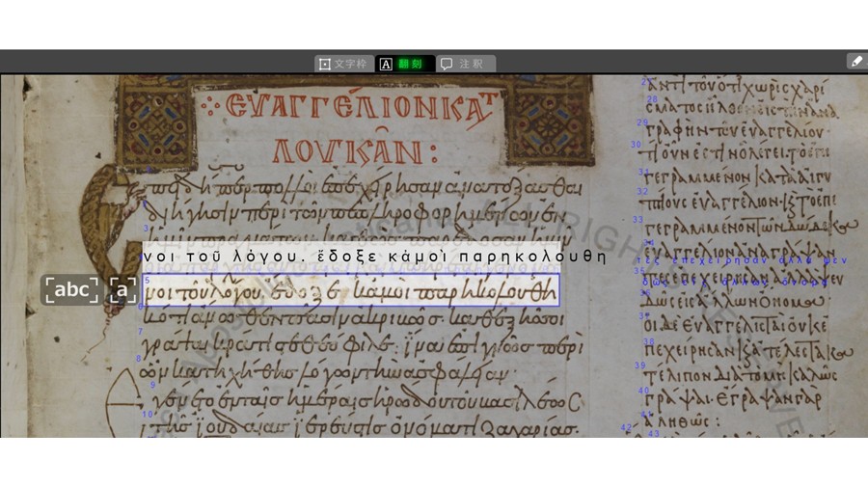
Task: Choose line marker 33 in right column
Action: (x=637, y=219)
